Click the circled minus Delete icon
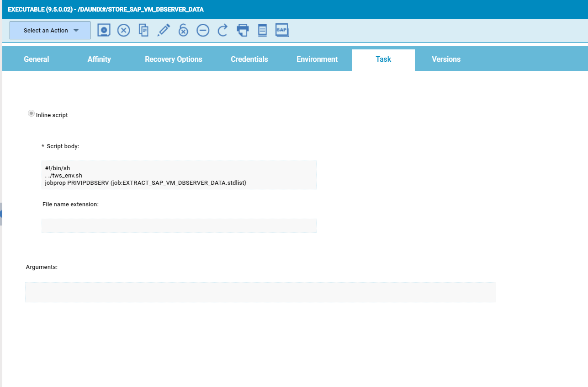588x387 pixels. coord(203,30)
